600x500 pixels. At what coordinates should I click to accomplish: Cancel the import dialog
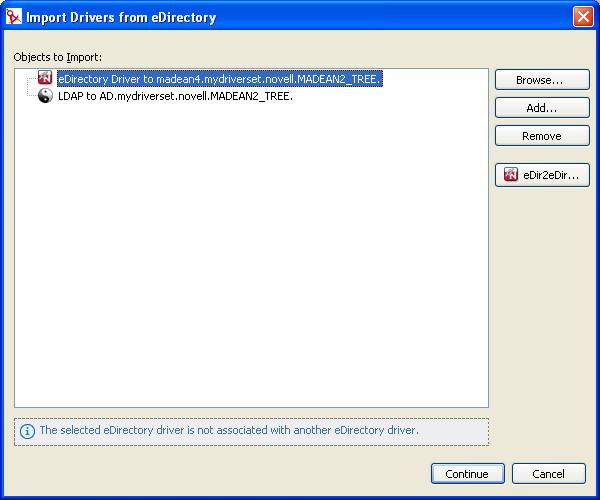coord(548,474)
